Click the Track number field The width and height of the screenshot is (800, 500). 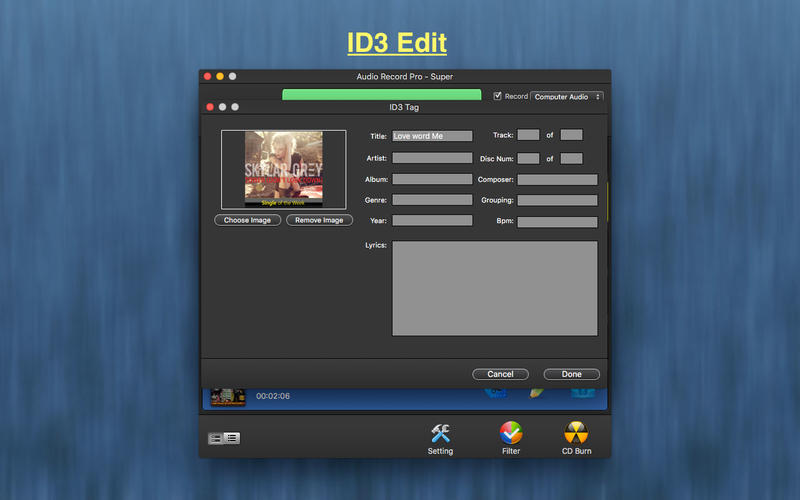528,135
